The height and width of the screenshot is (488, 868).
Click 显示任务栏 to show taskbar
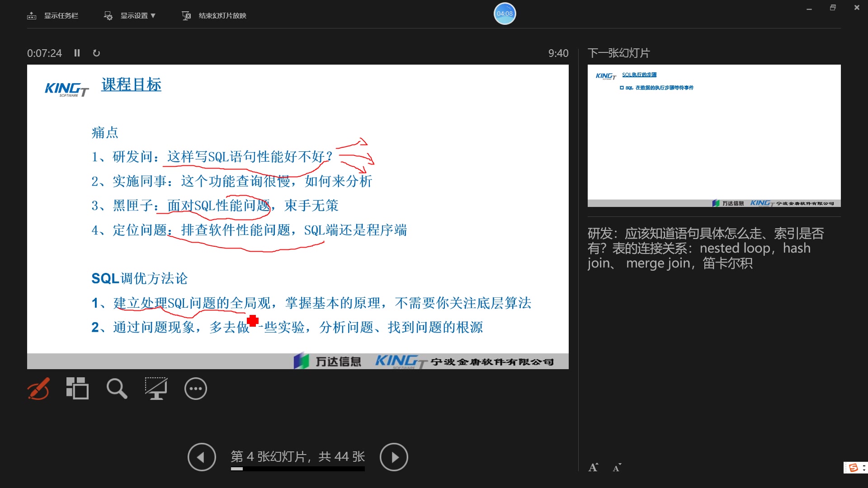click(61, 16)
